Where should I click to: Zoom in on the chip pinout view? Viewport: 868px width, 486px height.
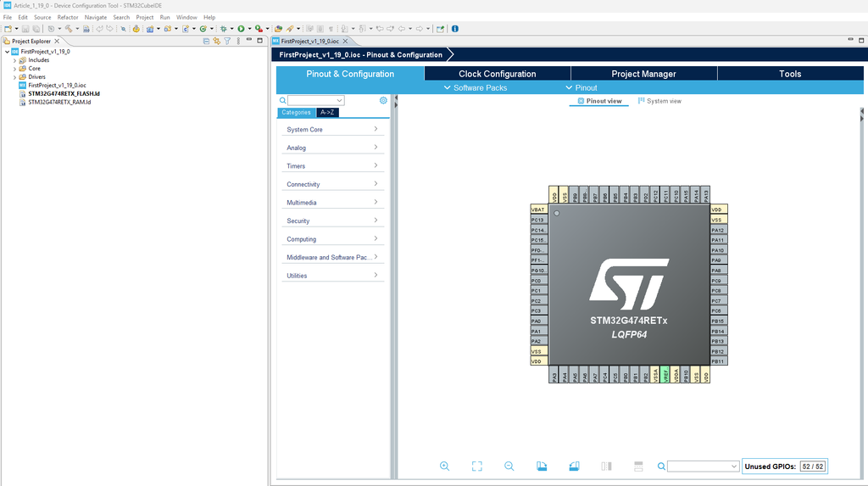[x=444, y=466]
